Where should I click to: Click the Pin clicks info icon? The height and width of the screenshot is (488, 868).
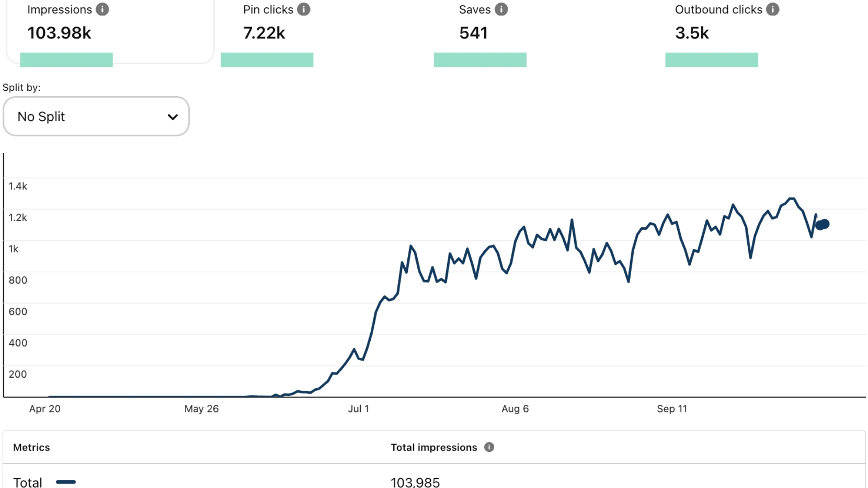click(304, 9)
